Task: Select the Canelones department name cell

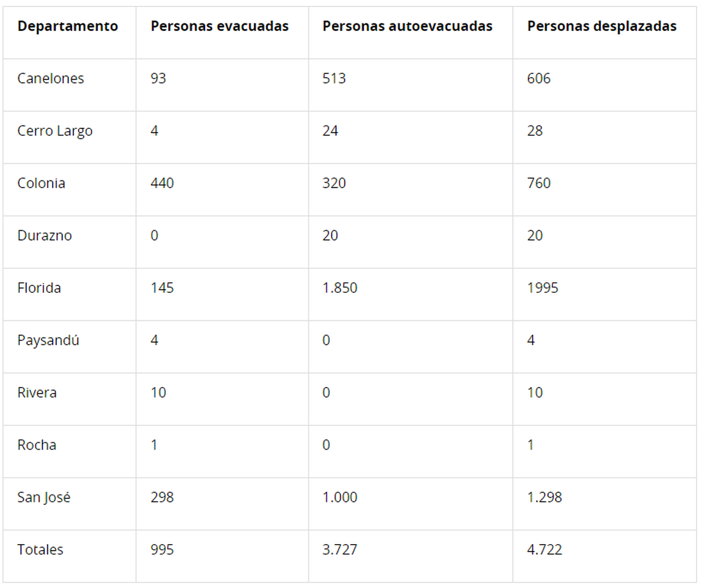Action: click(x=50, y=78)
